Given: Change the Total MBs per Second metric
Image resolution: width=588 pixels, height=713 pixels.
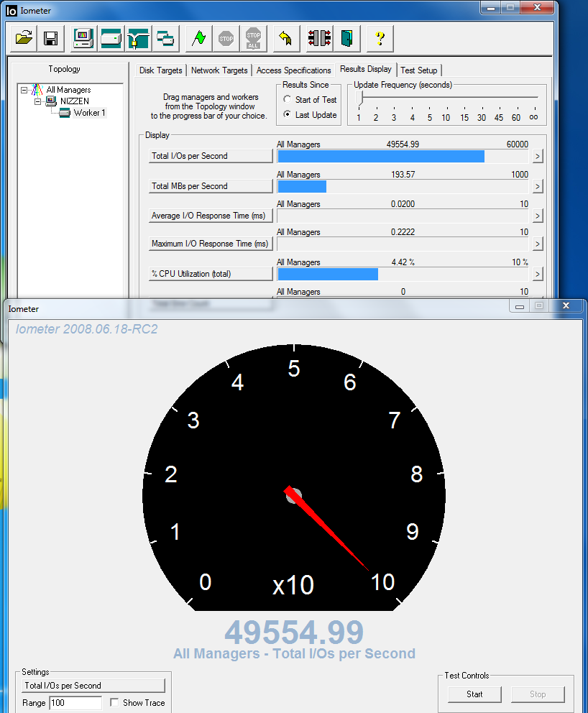Looking at the screenshot, I should click(x=211, y=186).
